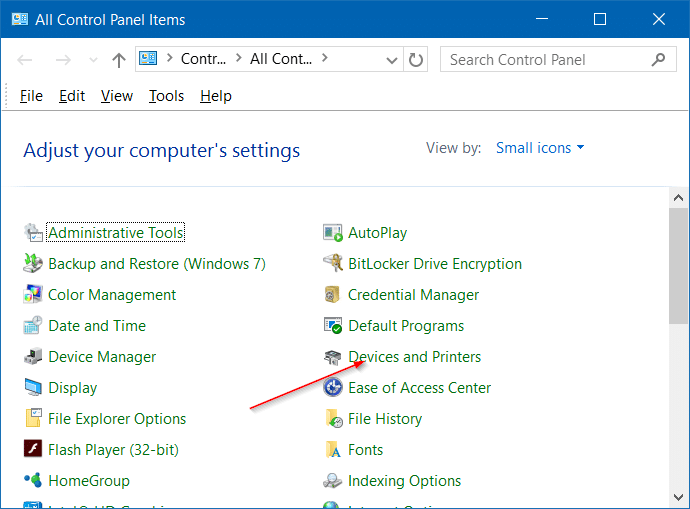
Task: Open Flash Player (32-bit) link
Action: [x=114, y=450]
